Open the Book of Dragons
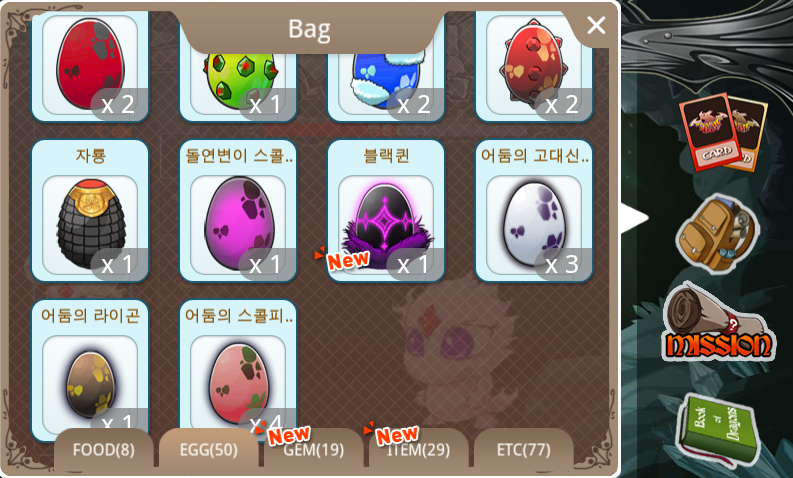 (720, 430)
